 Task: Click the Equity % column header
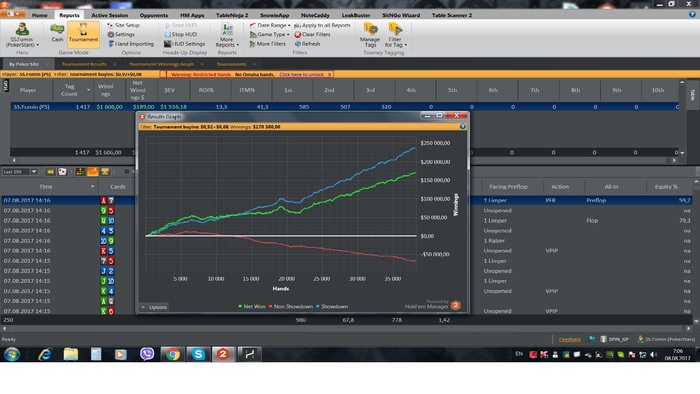666,187
